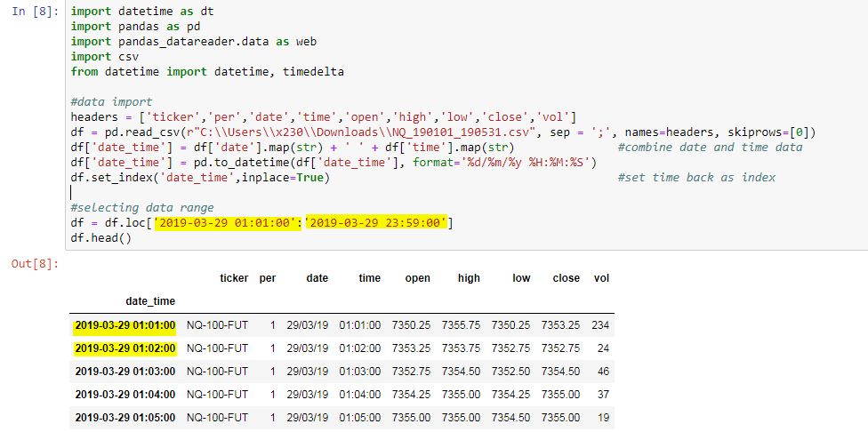Click the 'ticker' column header
The image size is (868, 432).
tap(234, 278)
